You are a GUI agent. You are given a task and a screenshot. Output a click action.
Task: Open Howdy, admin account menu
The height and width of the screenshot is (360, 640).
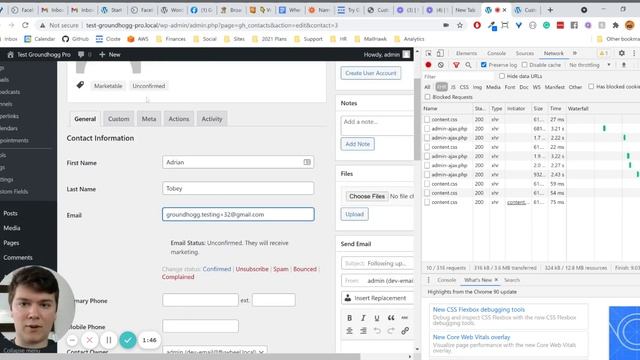tap(387, 54)
